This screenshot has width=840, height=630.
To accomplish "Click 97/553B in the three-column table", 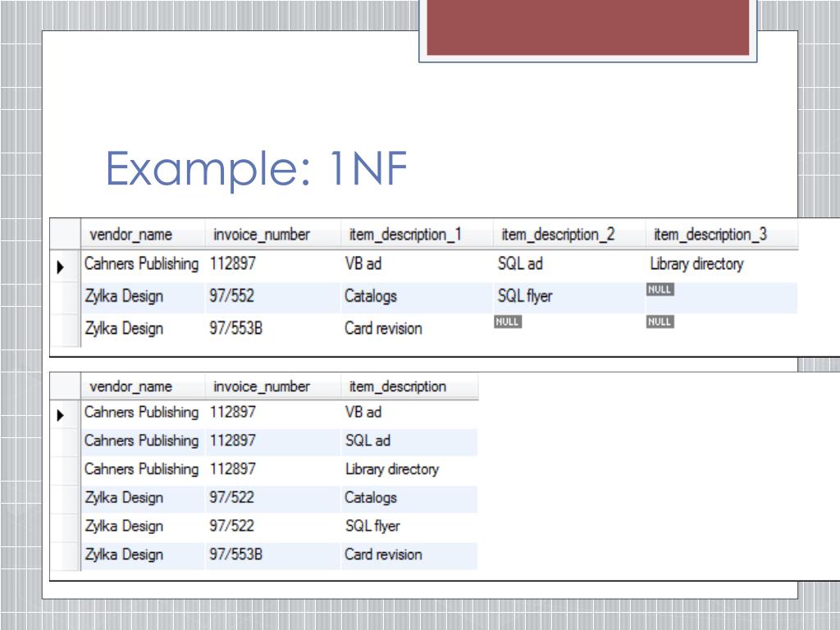I will 235,554.
